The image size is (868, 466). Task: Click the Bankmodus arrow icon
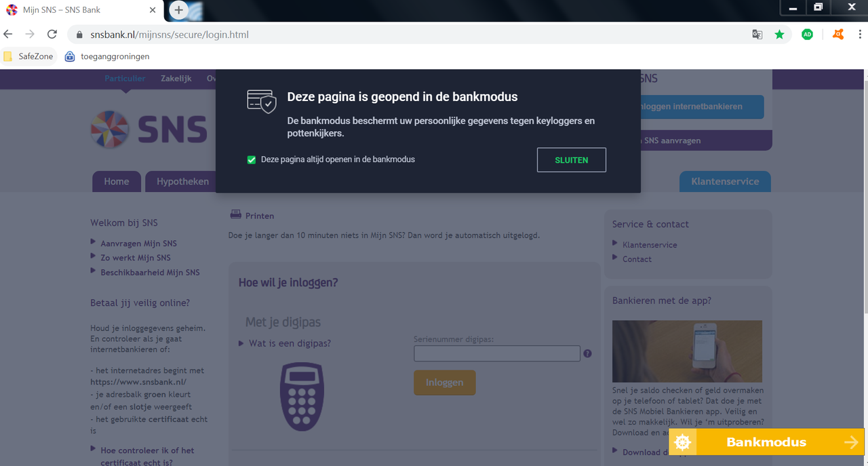852,442
